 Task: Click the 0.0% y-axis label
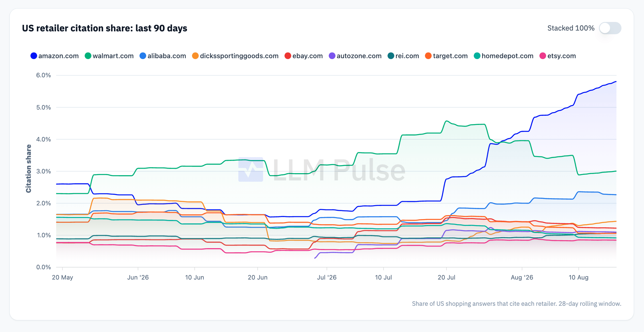tap(43, 267)
